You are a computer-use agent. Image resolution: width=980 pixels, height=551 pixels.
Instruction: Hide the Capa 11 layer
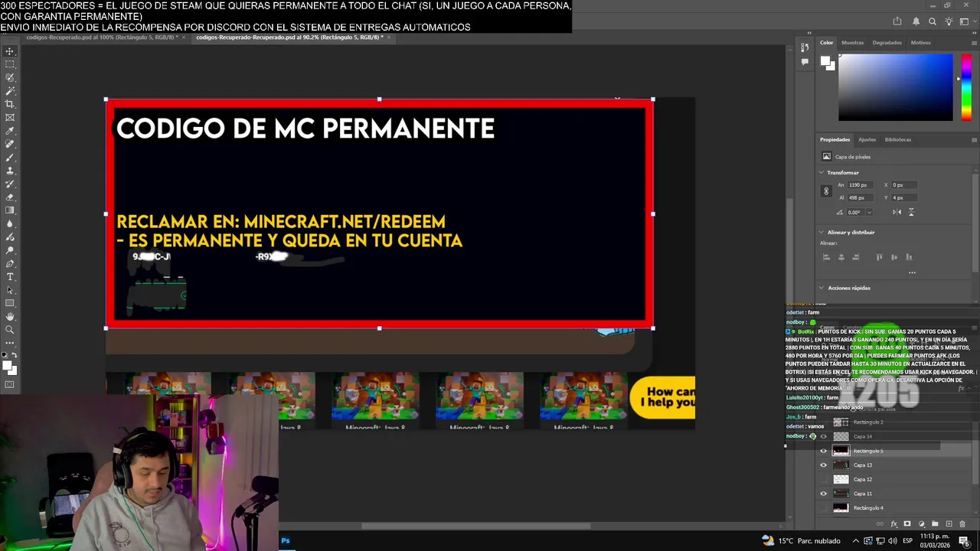[824, 494]
